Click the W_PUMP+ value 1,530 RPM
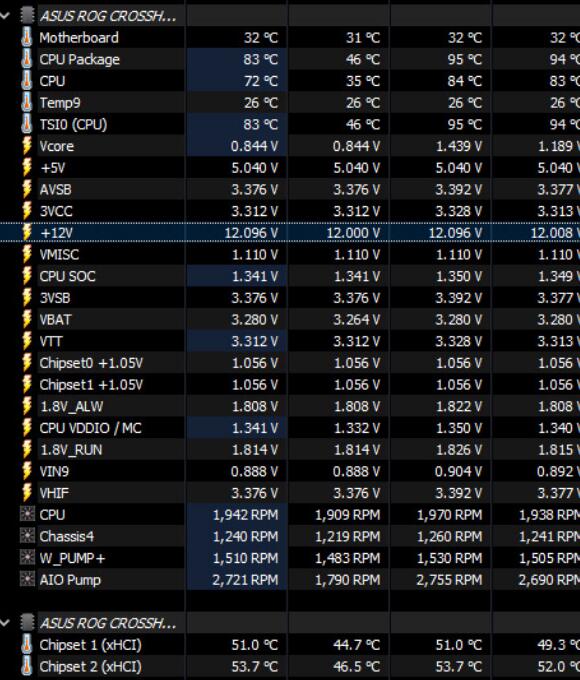 pos(449,558)
